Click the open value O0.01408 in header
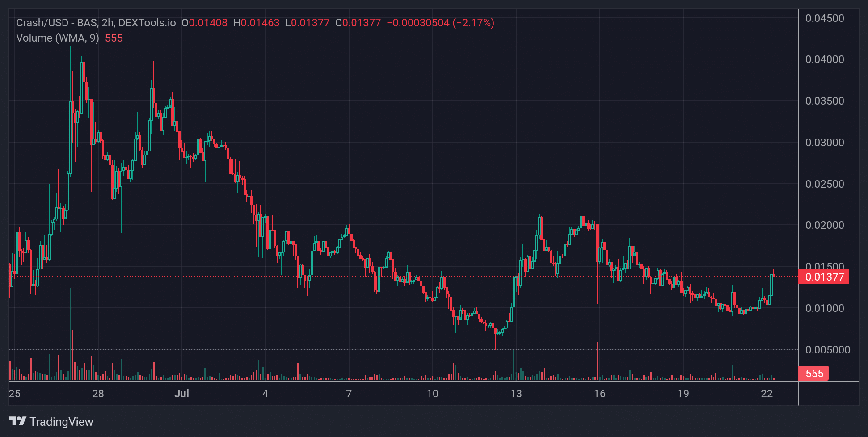868x437 pixels. coord(204,23)
